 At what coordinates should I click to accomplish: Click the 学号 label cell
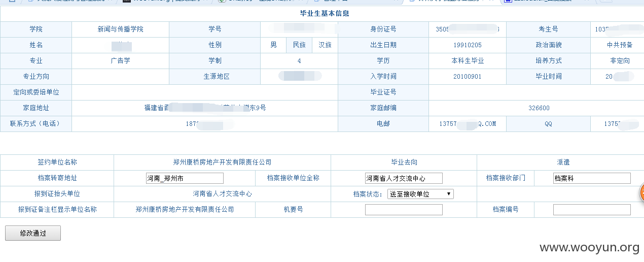click(x=214, y=29)
